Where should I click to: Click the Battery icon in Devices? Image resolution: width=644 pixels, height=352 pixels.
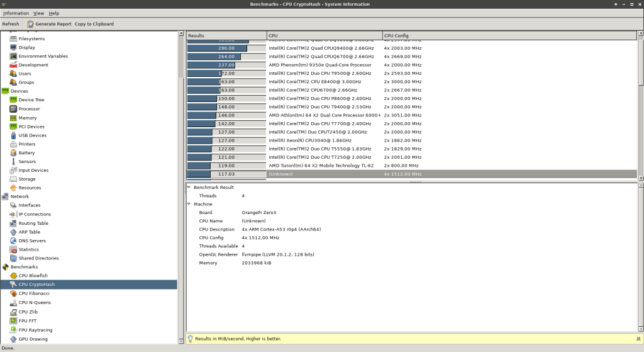(14, 153)
